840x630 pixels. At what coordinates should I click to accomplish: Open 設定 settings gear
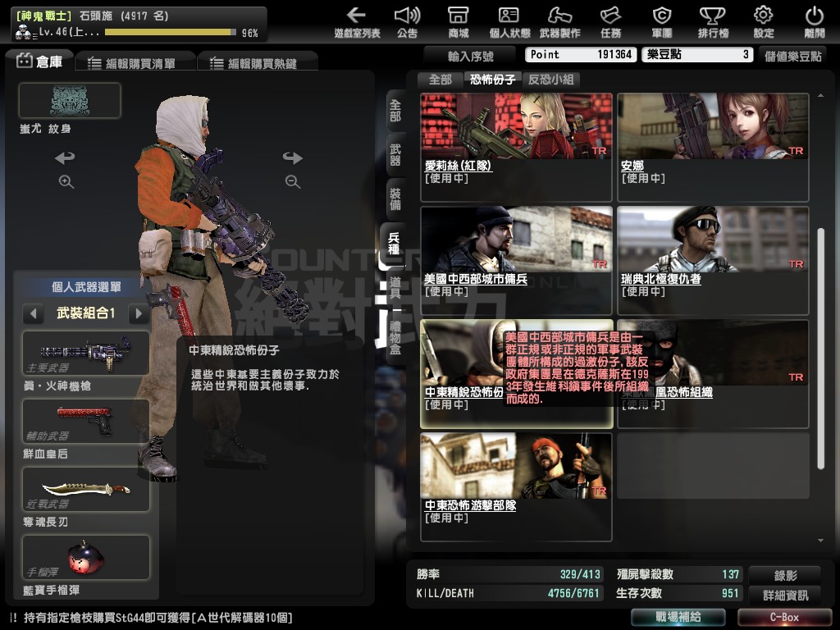[x=764, y=22]
